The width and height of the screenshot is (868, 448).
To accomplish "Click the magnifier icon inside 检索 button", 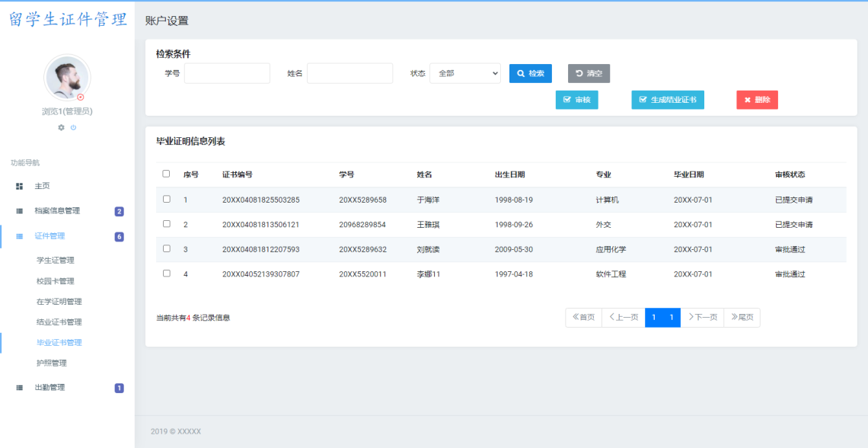I will point(519,73).
